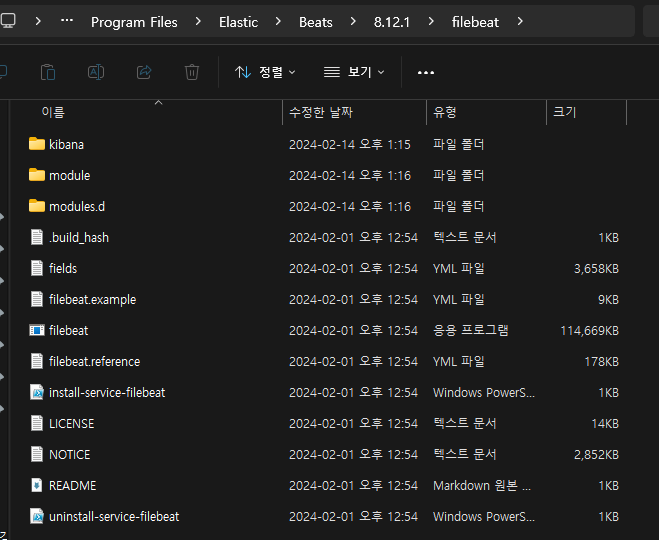The width and height of the screenshot is (659, 540).
Task: Expand chevron after Elastic in path
Action: 278,21
